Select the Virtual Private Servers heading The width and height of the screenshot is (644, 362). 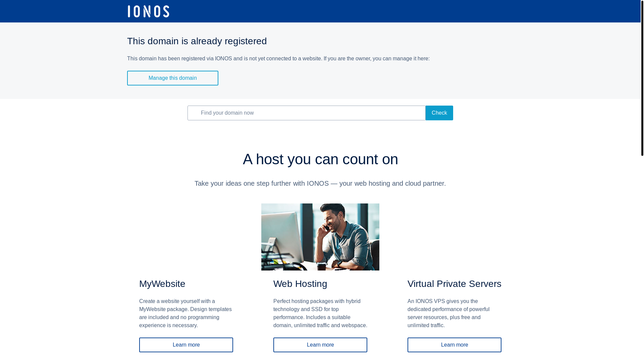(x=454, y=284)
